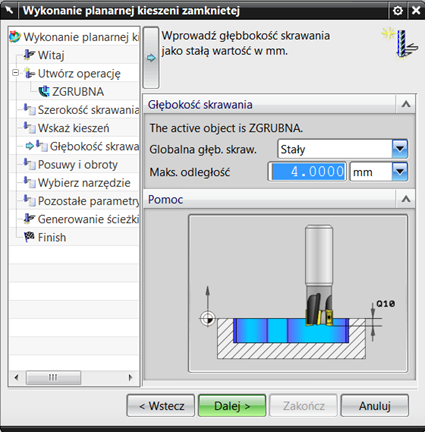Click the Dalej > button
The image size is (425, 432).
[x=232, y=406]
